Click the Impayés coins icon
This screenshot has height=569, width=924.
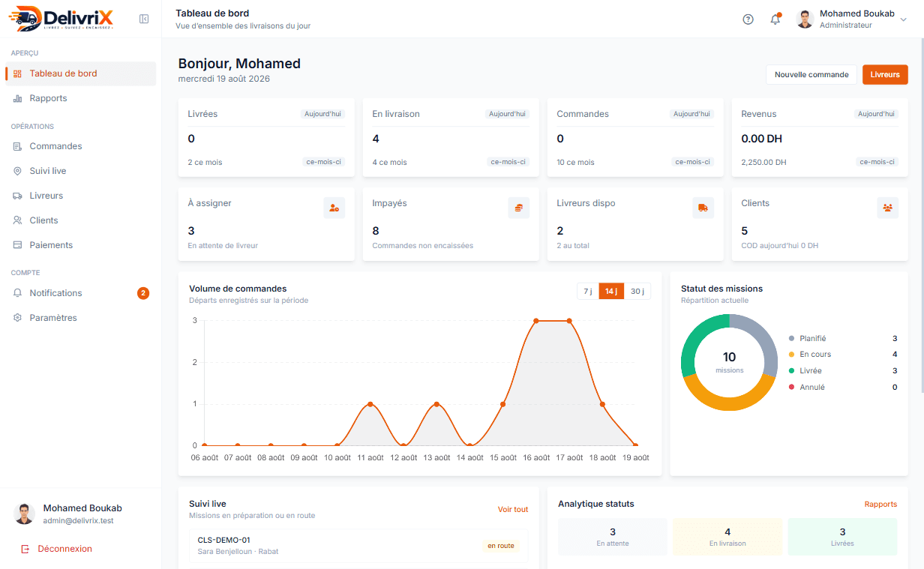[x=519, y=208]
